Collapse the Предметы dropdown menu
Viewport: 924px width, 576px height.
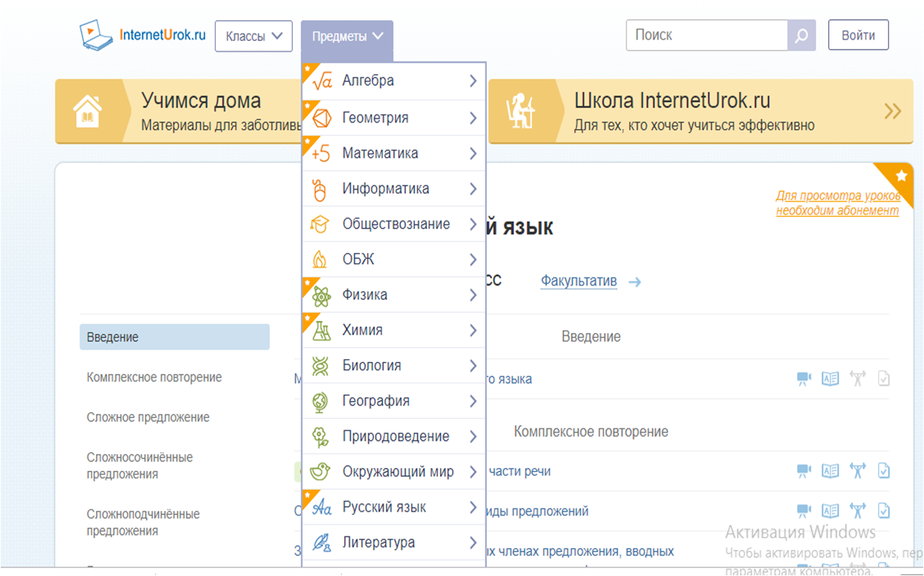tap(347, 36)
